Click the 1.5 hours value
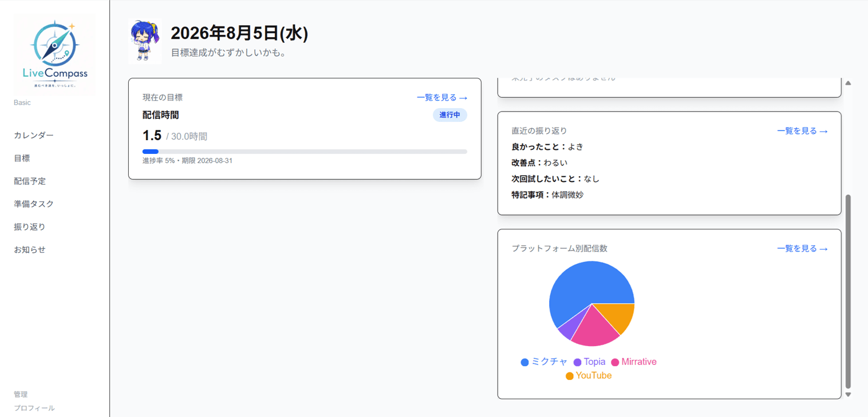This screenshot has height=417, width=868. click(x=152, y=136)
